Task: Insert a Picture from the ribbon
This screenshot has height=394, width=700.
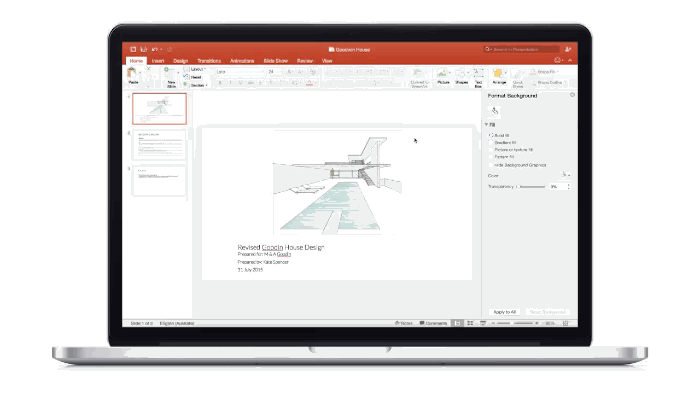Action: pos(442,73)
